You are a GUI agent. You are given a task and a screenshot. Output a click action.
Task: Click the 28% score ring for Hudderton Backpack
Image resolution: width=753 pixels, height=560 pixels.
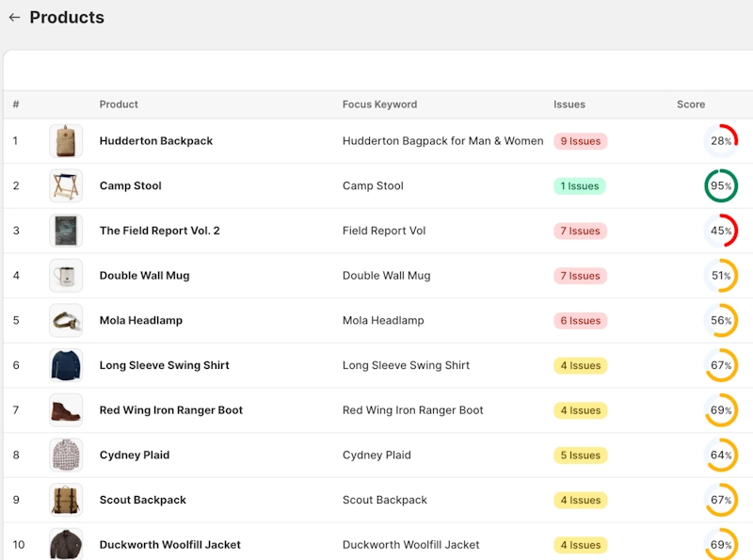coord(721,141)
